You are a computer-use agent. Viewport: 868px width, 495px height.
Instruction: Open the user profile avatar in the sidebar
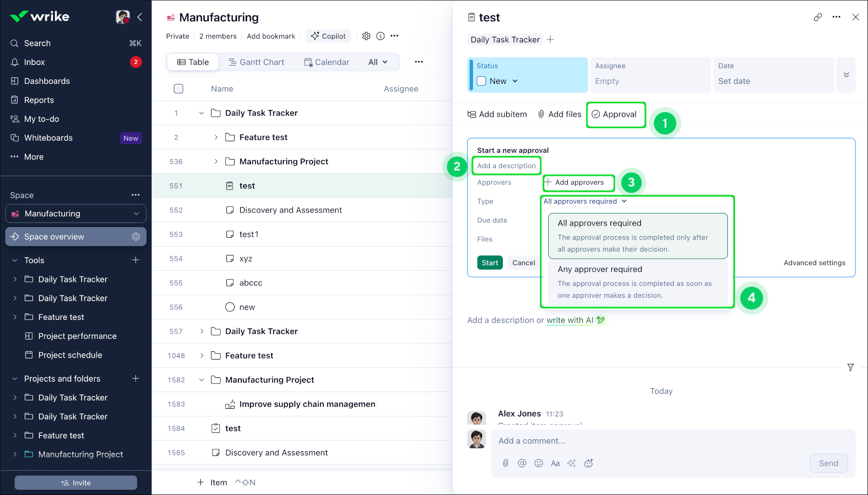click(123, 17)
